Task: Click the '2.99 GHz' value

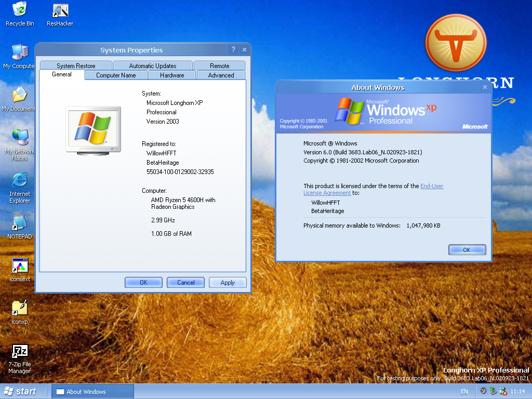Action: [x=163, y=220]
